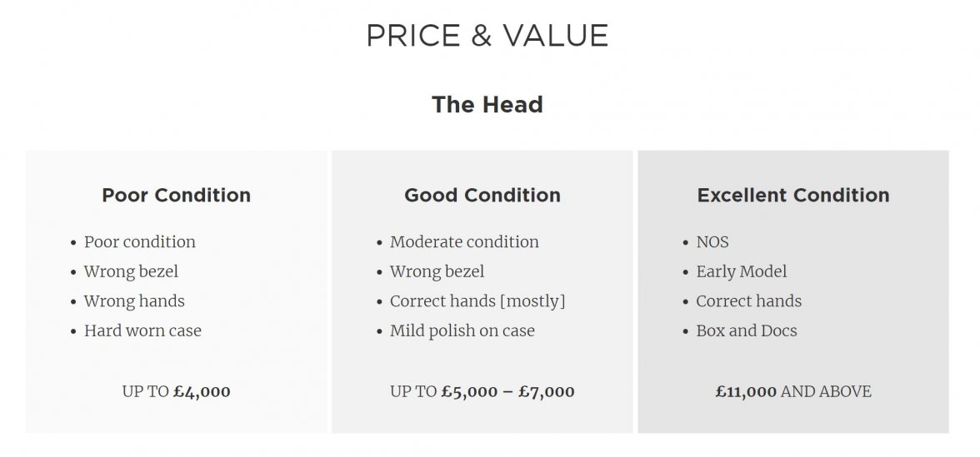
Task: Click the "Box and Docs" item
Action: 746,331
